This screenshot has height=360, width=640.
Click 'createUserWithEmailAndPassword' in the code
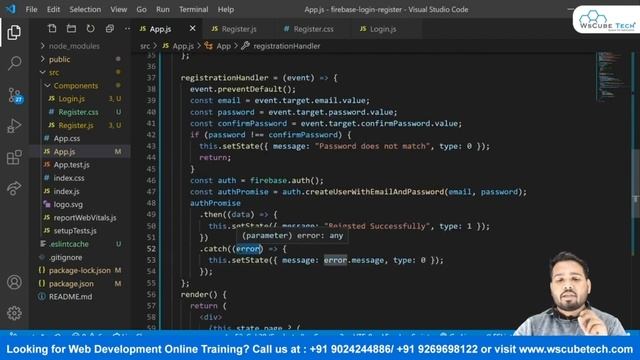tap(375, 192)
